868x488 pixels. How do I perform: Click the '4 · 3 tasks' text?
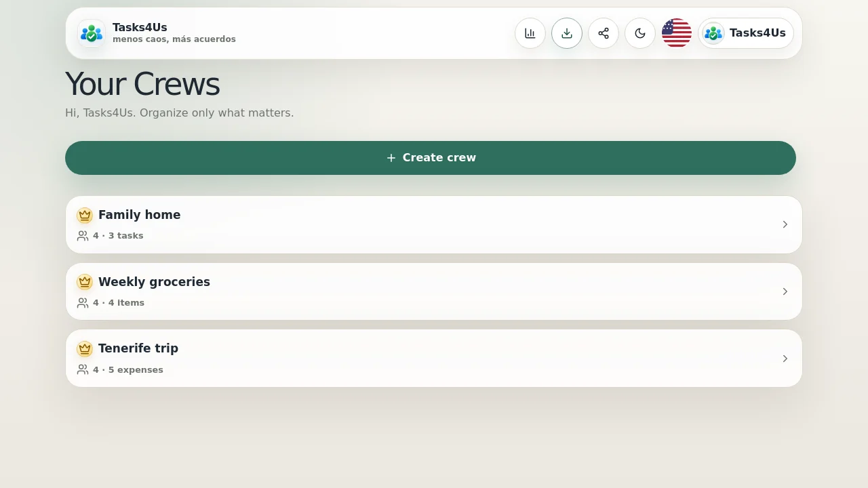pyautogui.click(x=118, y=236)
